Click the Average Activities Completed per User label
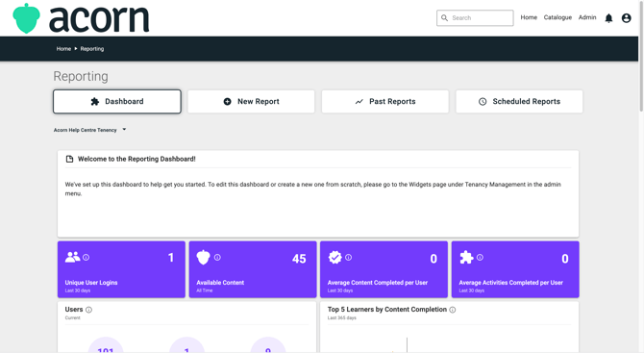Image resolution: width=644 pixels, height=353 pixels. click(510, 283)
